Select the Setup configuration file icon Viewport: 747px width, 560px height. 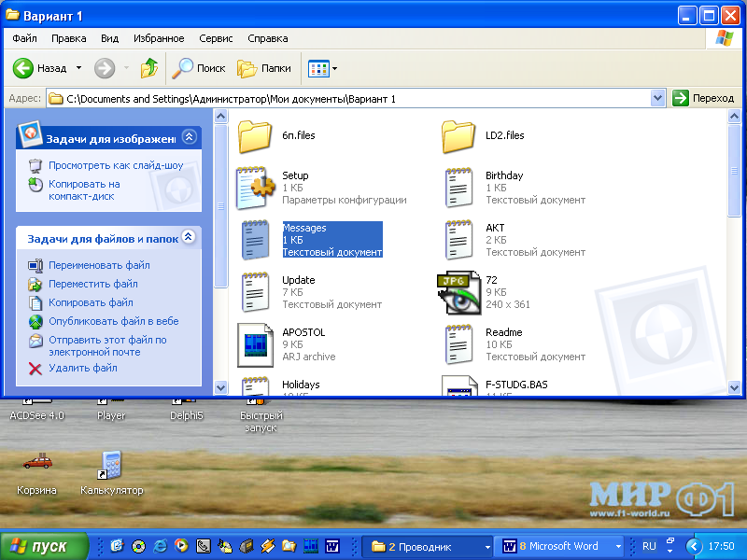click(x=255, y=189)
